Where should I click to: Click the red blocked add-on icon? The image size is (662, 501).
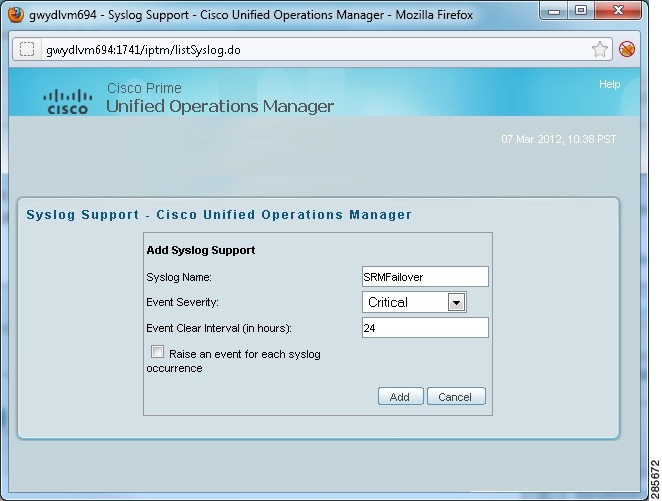point(627,49)
